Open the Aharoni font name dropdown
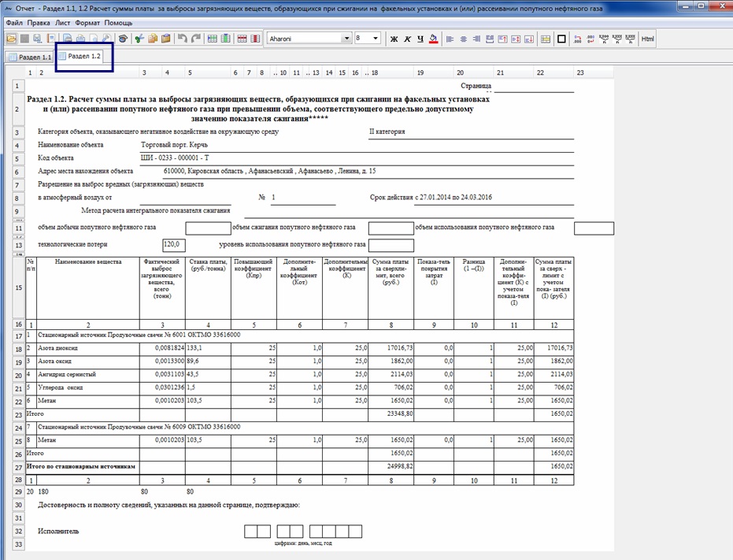 coord(346,38)
